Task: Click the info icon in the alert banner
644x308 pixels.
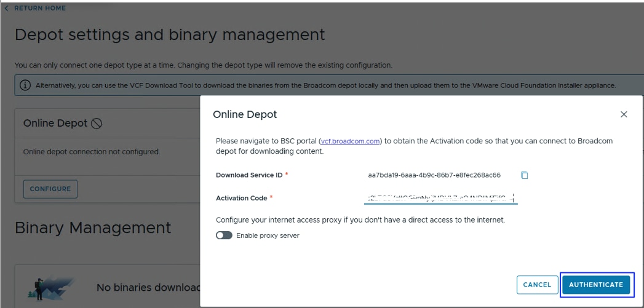Action: (x=25, y=85)
